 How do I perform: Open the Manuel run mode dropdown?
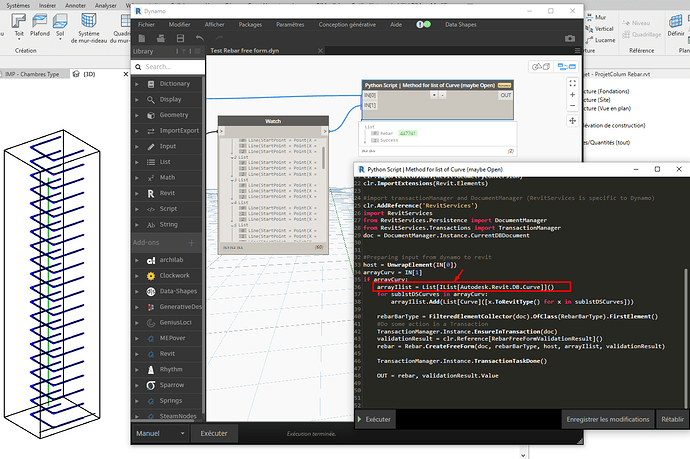click(160, 433)
